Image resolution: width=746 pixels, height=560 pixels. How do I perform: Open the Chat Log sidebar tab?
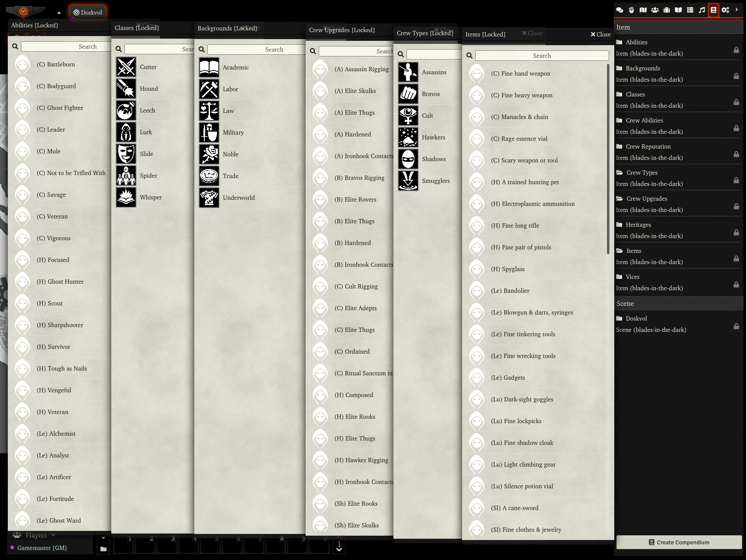pyautogui.click(x=619, y=10)
